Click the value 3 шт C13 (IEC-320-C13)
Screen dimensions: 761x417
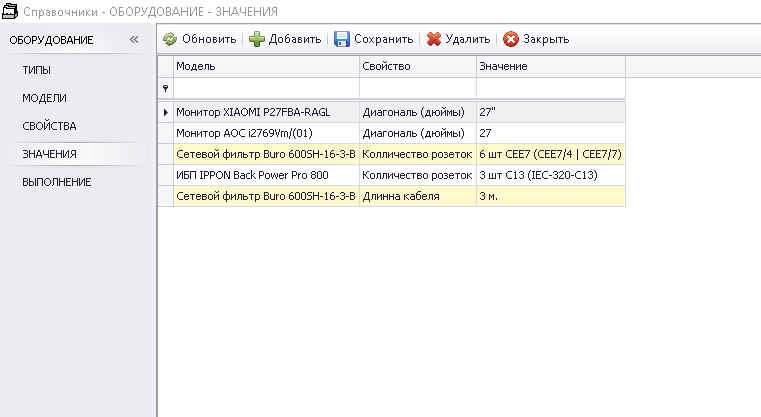pos(551,175)
